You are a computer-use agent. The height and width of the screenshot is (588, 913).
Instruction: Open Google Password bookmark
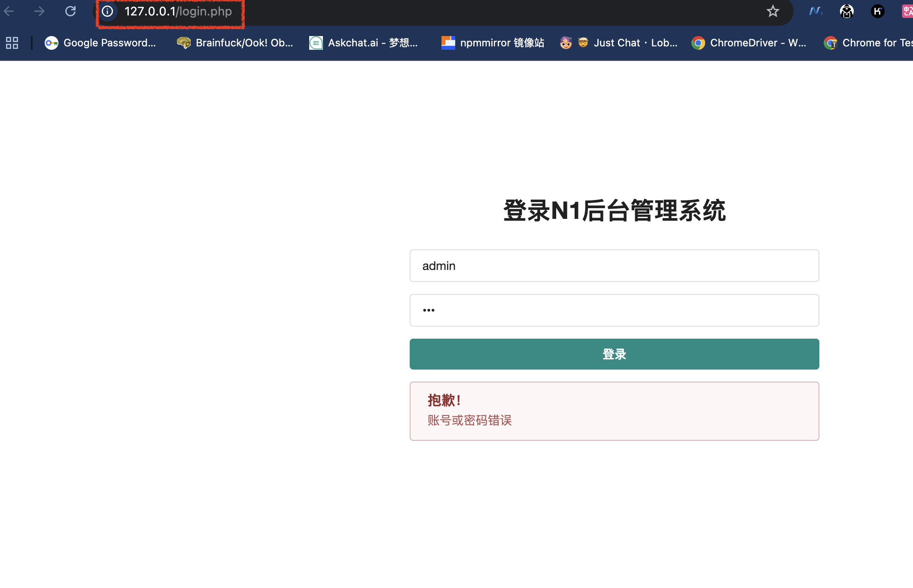100,43
